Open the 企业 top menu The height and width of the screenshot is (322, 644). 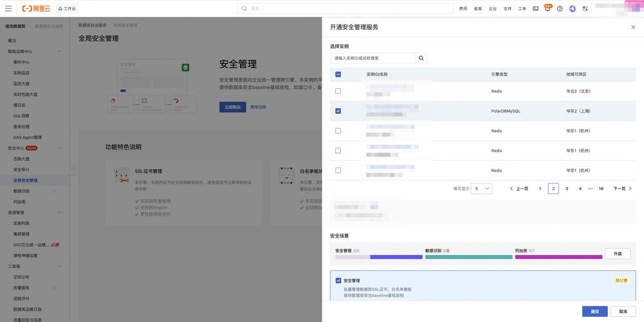click(492, 8)
